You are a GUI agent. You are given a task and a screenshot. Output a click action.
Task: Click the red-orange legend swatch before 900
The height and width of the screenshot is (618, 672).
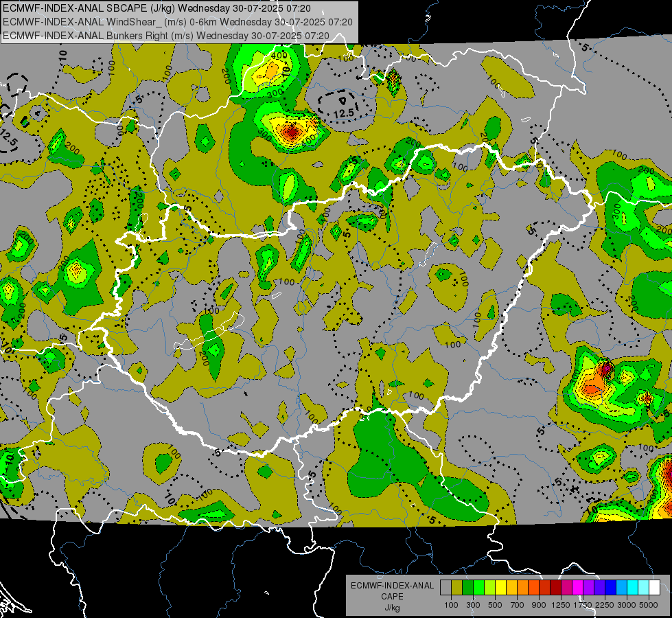[x=533, y=588]
